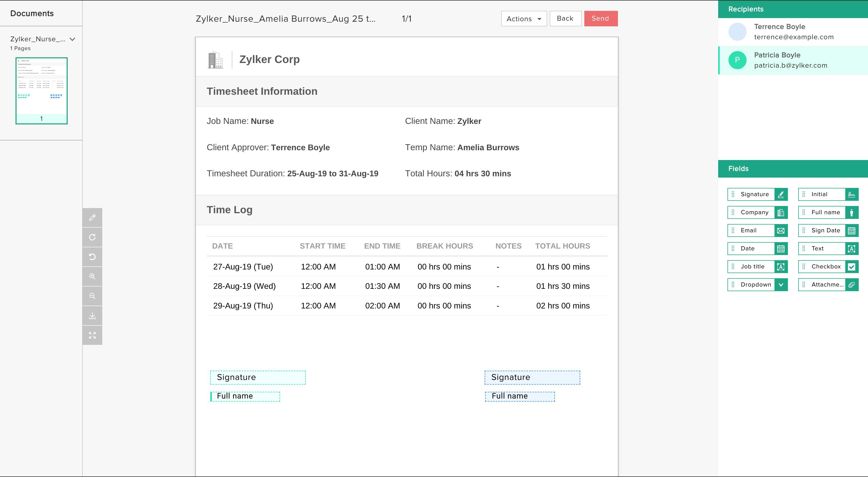The image size is (868, 477).
Task: Download the document via toolbar icon
Action: click(x=92, y=316)
